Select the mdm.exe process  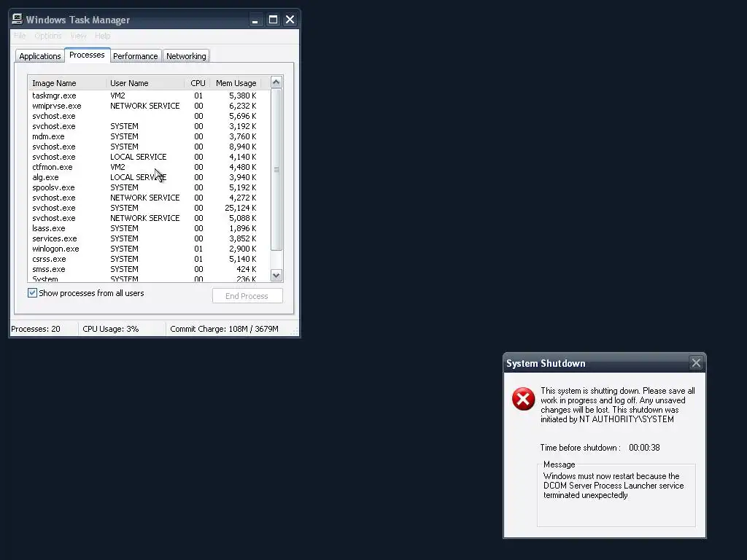(x=149, y=136)
